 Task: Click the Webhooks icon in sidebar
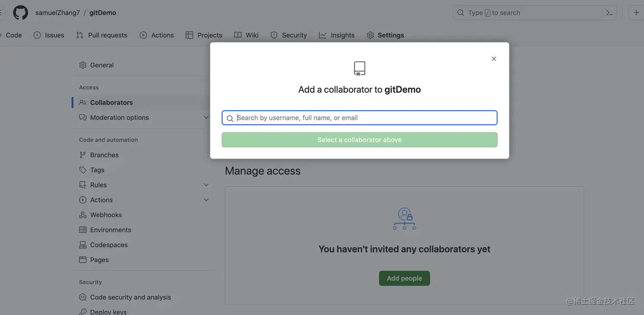click(x=83, y=215)
